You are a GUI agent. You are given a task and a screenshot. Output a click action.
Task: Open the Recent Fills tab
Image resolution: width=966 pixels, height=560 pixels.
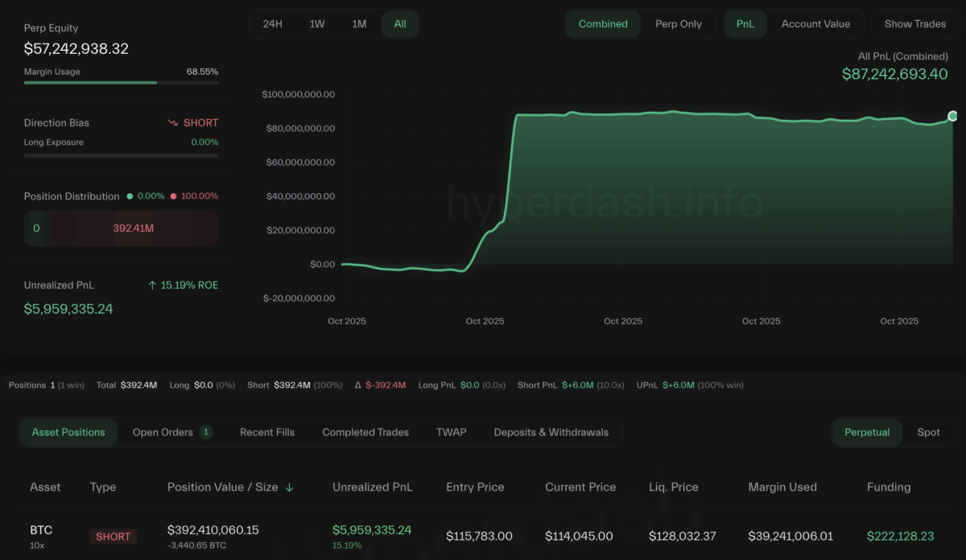coord(267,432)
